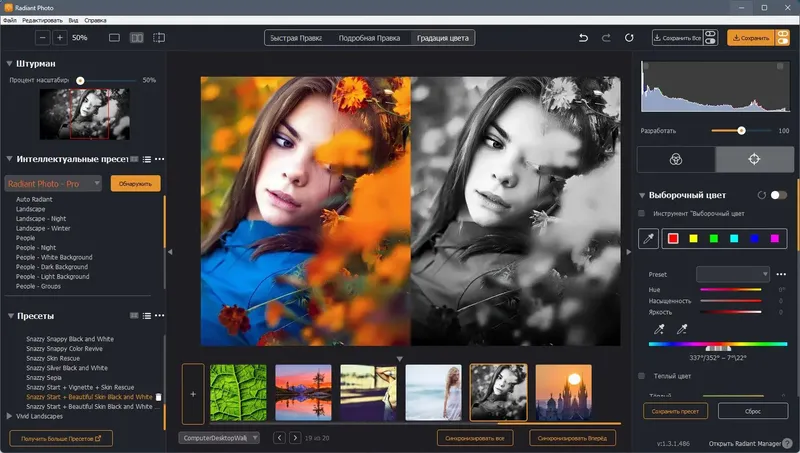Select the cyan color swatch

point(734,238)
